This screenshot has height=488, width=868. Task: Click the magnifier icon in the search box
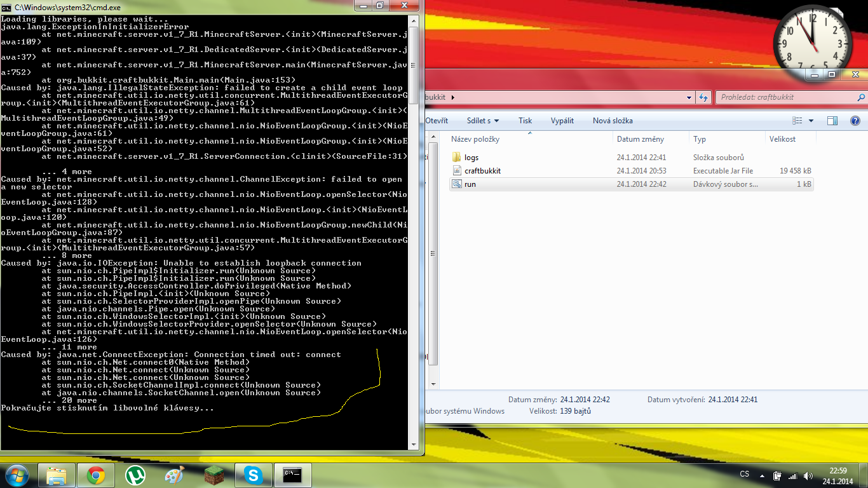point(861,97)
